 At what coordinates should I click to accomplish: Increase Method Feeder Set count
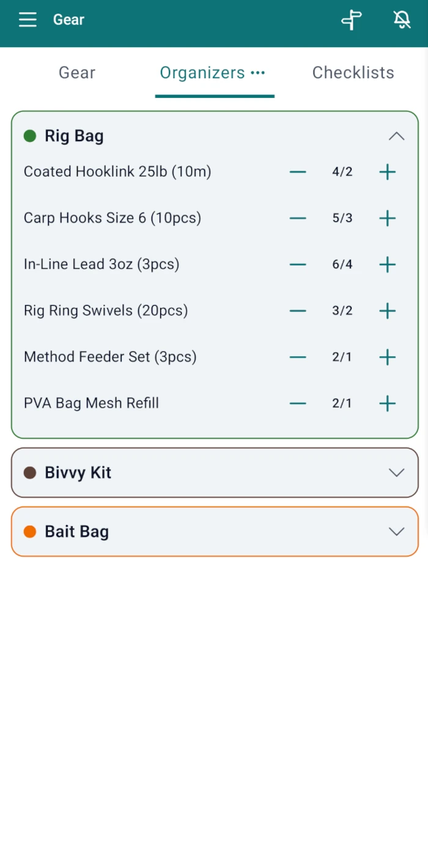point(388,357)
